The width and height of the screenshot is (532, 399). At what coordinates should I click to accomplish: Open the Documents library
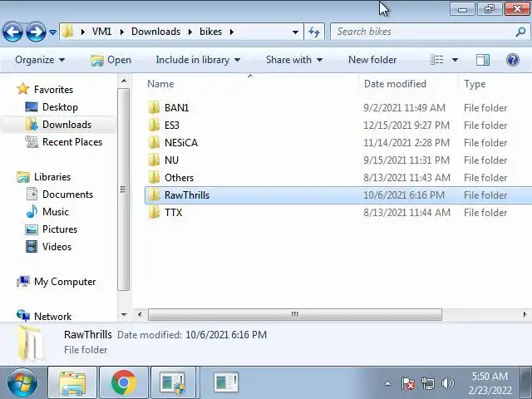[67, 195]
